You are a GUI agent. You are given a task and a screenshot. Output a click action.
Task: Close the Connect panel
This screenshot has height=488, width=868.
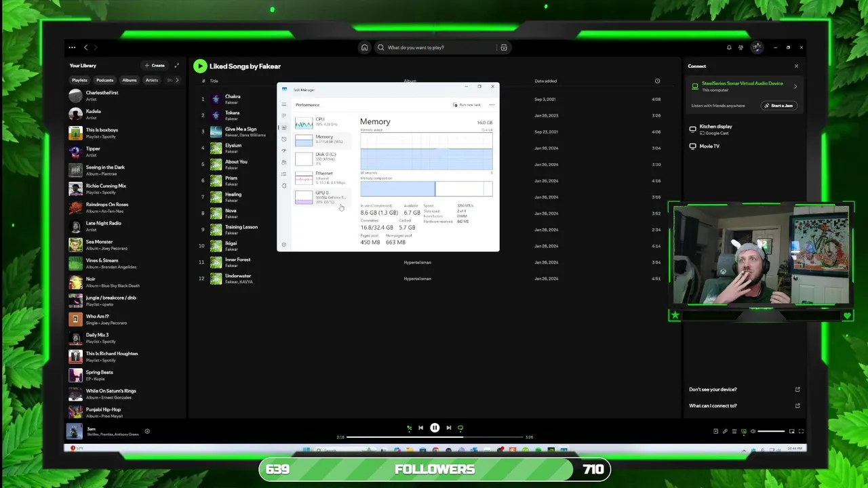[796, 66]
